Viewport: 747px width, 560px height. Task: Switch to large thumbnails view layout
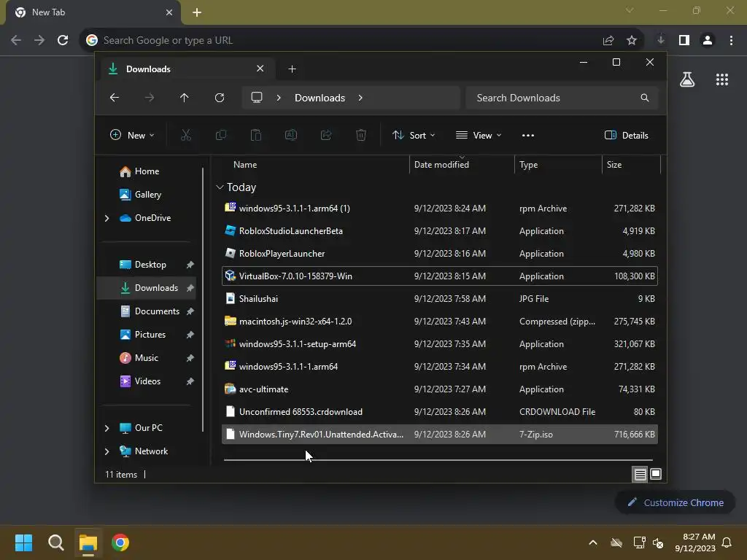point(656,474)
